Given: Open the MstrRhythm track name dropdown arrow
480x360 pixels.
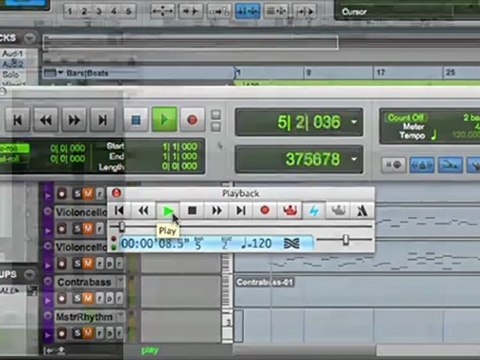Looking at the screenshot, I should [x=121, y=315].
